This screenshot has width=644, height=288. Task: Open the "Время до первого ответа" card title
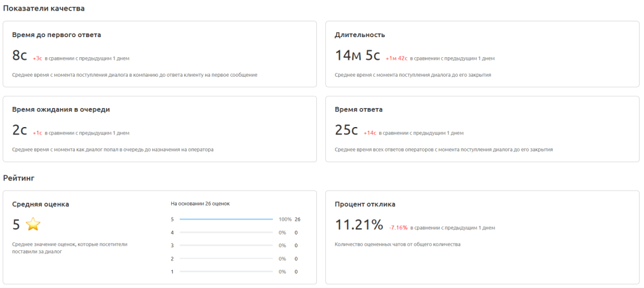coord(57,35)
